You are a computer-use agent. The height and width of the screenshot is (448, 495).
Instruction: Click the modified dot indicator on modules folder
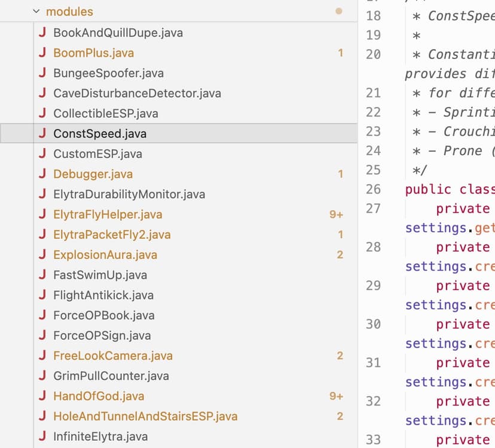tap(339, 11)
